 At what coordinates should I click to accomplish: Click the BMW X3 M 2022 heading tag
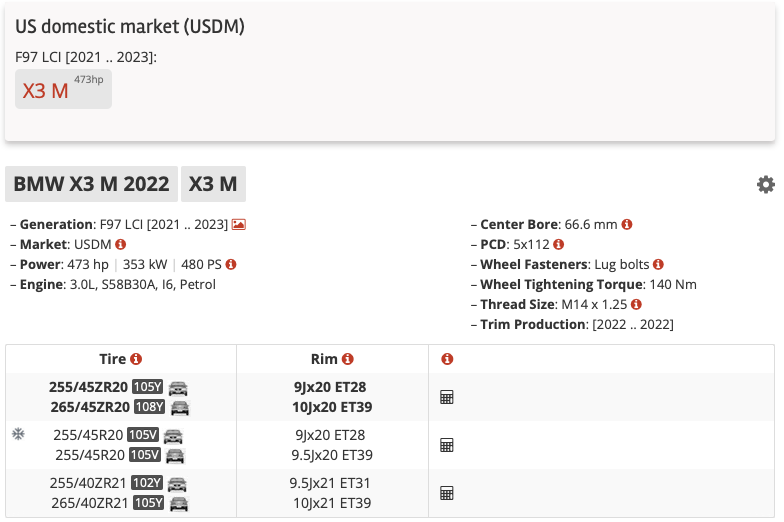pyautogui.click(x=92, y=185)
